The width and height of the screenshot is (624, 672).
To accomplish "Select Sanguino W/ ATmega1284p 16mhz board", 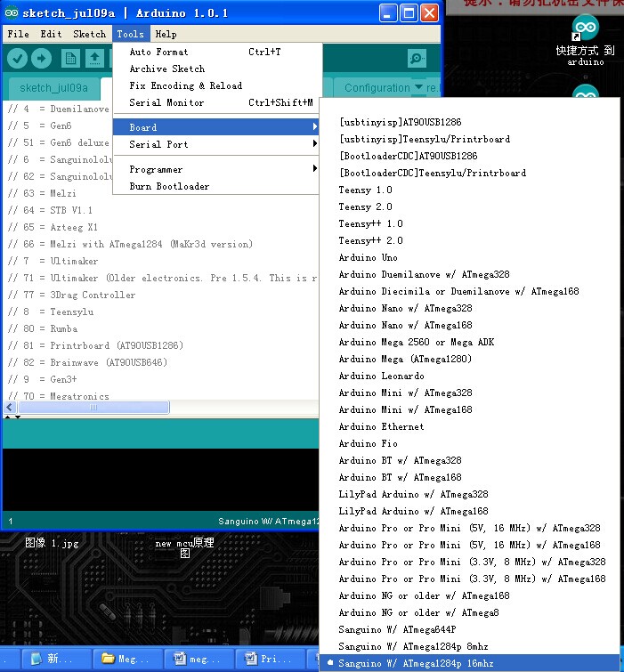I will [x=470, y=663].
